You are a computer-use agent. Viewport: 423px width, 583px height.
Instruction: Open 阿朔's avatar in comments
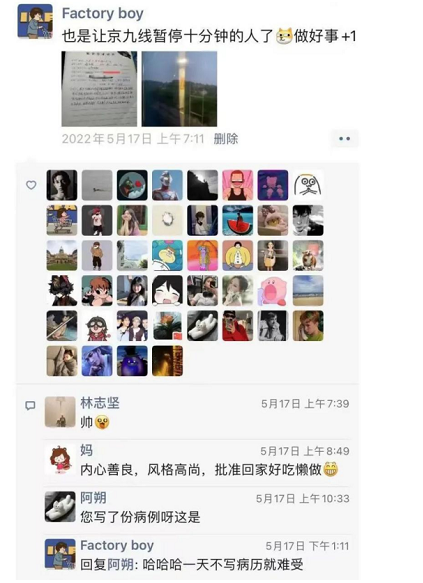(x=60, y=506)
